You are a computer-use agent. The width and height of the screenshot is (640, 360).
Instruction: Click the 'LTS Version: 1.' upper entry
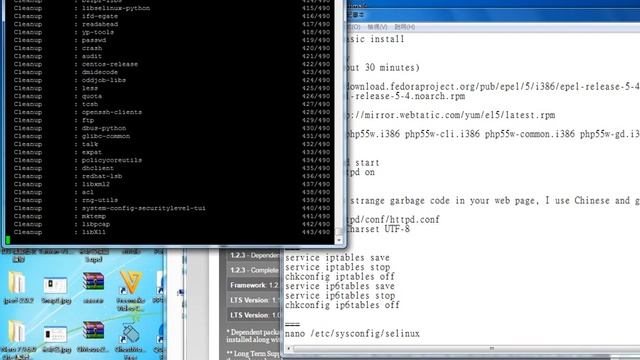coord(253,300)
